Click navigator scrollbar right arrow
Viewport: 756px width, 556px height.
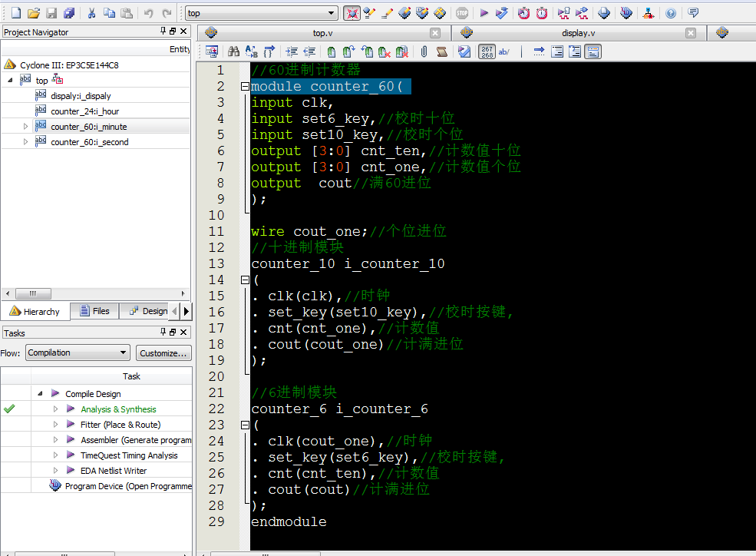click(x=183, y=293)
